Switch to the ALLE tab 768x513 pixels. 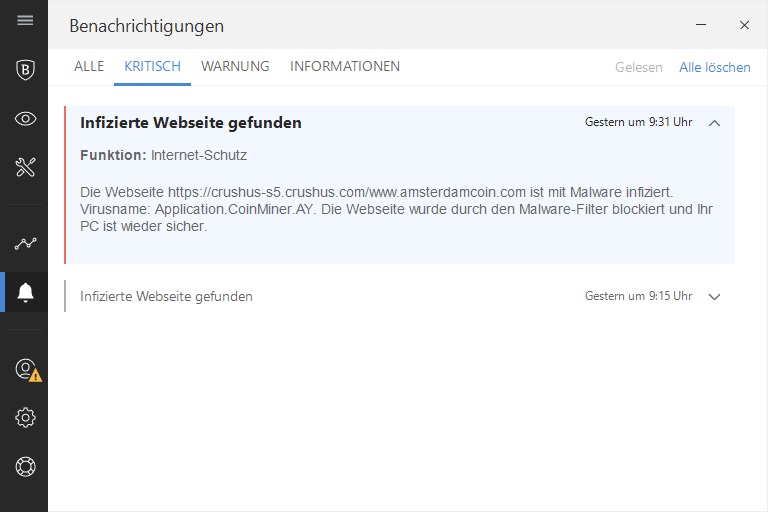click(x=89, y=66)
